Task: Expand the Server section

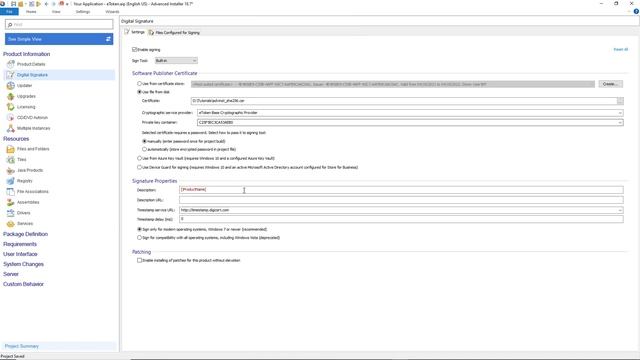Action: coord(11,274)
